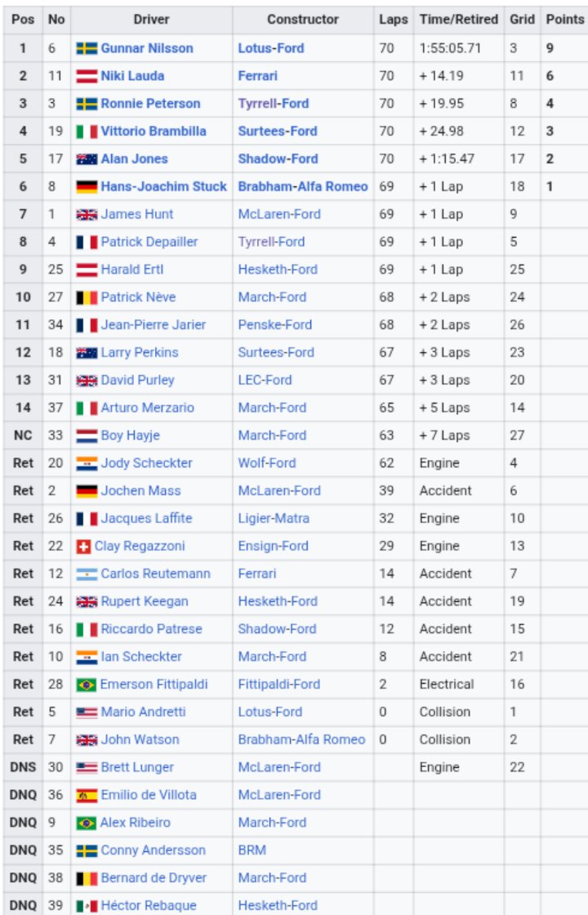Click the Laps column header
This screenshot has height=915, width=588.
coord(393,20)
